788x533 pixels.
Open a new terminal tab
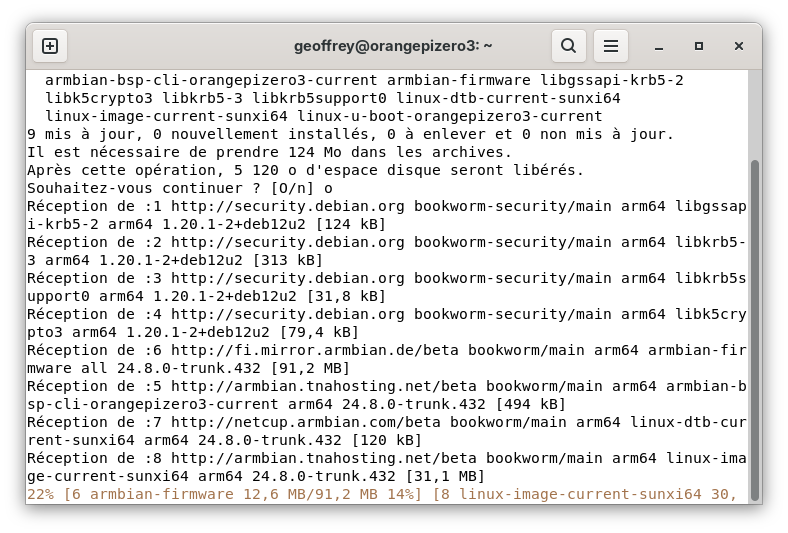(x=50, y=46)
